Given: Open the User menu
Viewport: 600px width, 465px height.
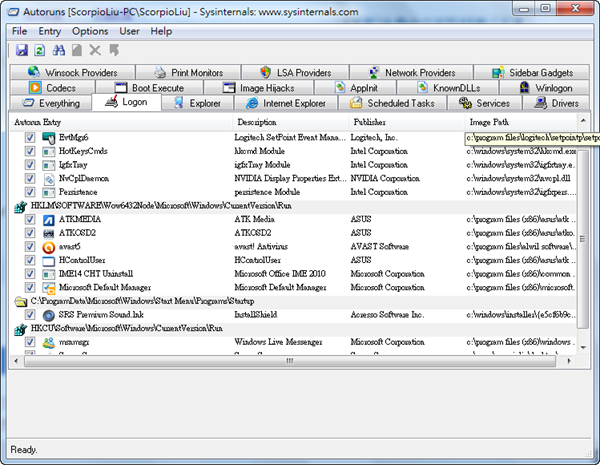Looking at the screenshot, I should coord(130,31).
